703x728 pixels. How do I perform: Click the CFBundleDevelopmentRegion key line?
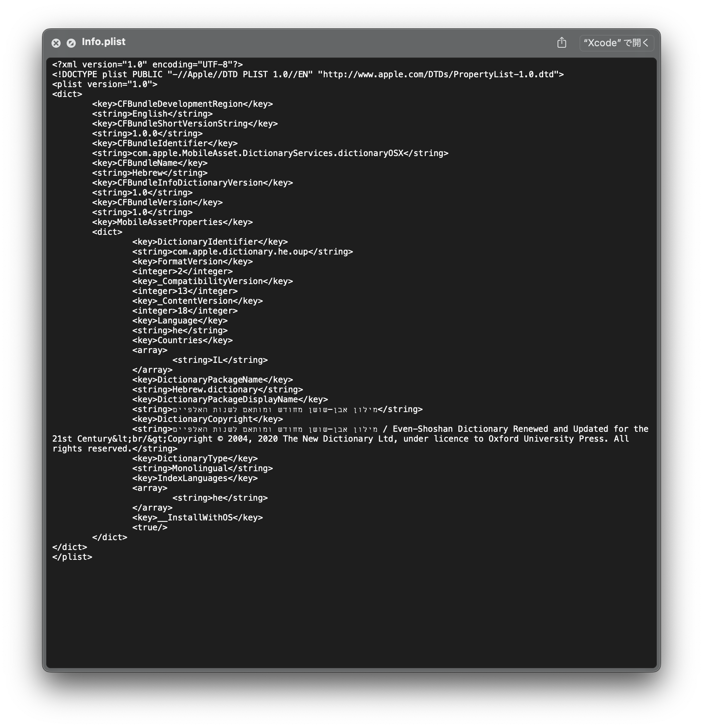[183, 104]
